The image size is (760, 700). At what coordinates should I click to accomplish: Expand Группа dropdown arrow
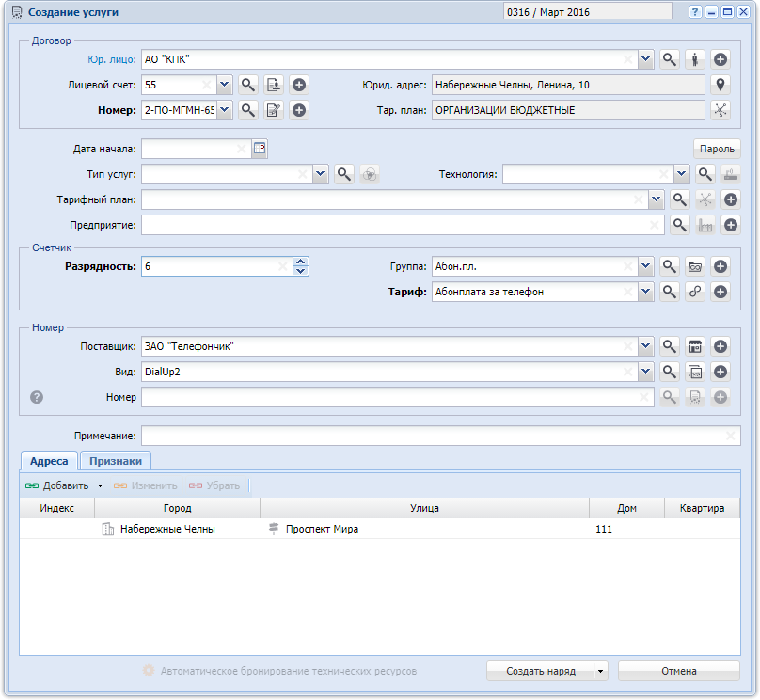(645, 266)
